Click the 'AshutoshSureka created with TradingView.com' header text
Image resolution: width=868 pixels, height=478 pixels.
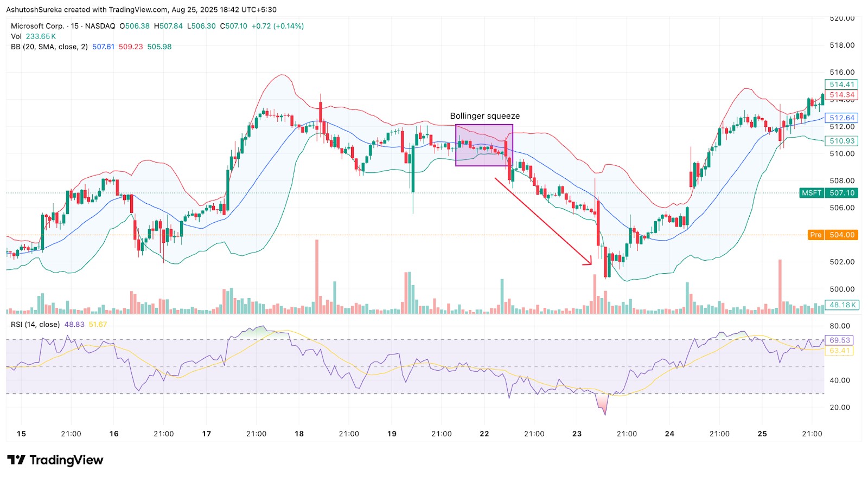87,10
